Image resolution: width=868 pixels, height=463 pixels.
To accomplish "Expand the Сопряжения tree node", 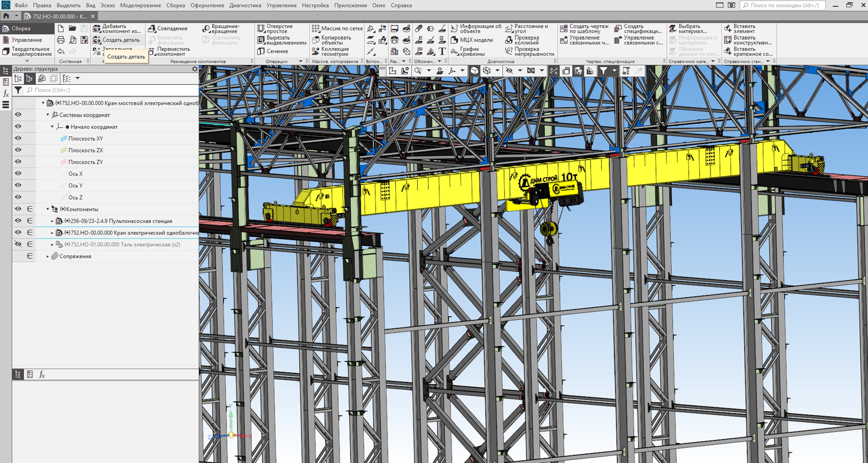I will (47, 256).
